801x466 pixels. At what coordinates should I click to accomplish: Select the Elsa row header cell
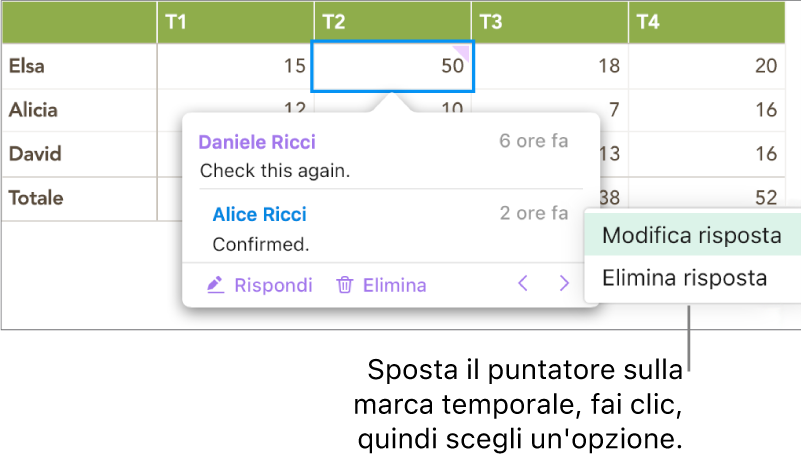78,66
